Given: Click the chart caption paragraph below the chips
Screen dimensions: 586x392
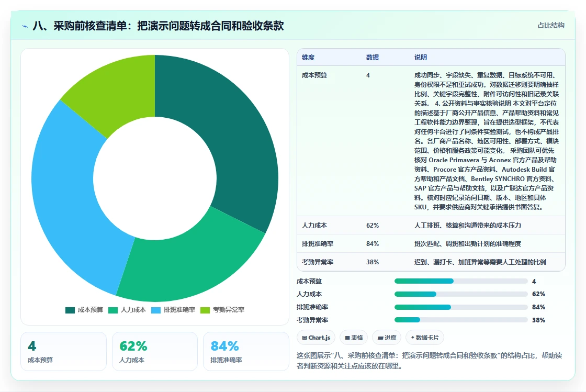Looking at the screenshot, I should click(x=430, y=361).
